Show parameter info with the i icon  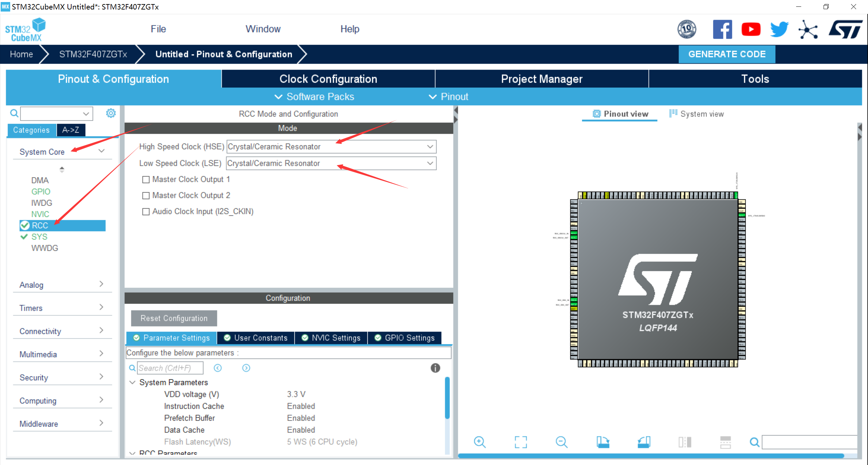coord(435,368)
